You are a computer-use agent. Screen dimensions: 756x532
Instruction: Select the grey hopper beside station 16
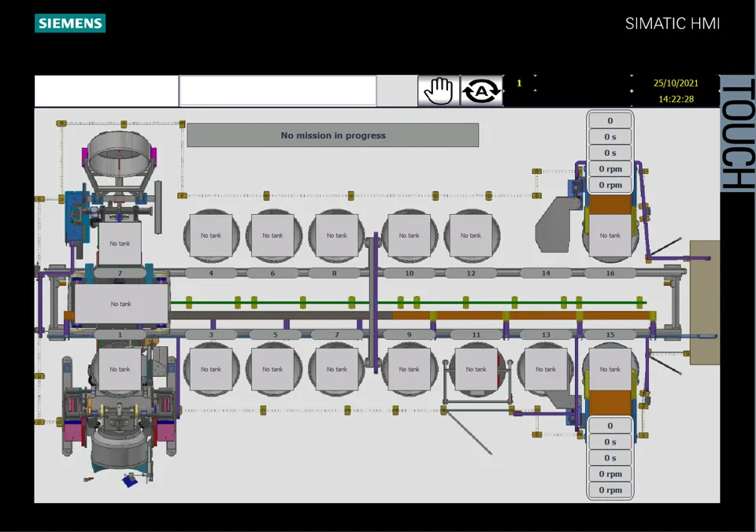pos(559,224)
